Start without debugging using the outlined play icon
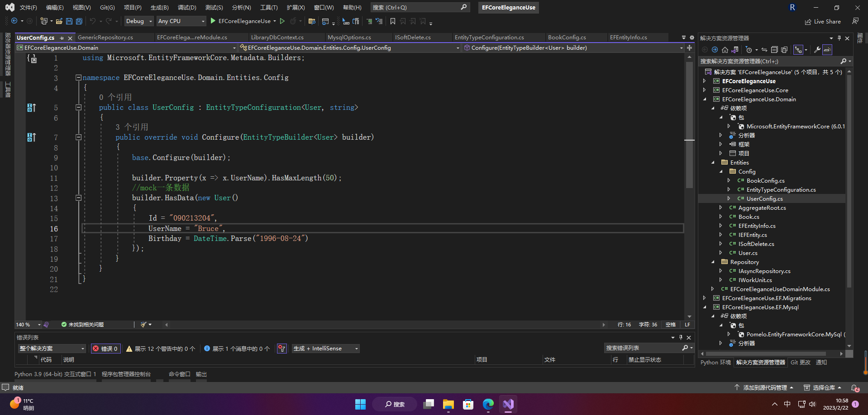 point(282,21)
